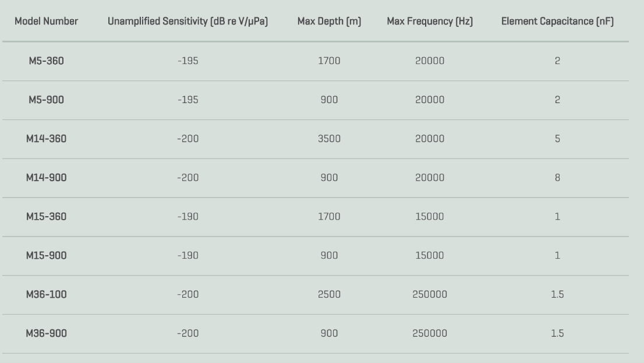
Task: Select the Element Capacitance column header
Action: coord(557,22)
